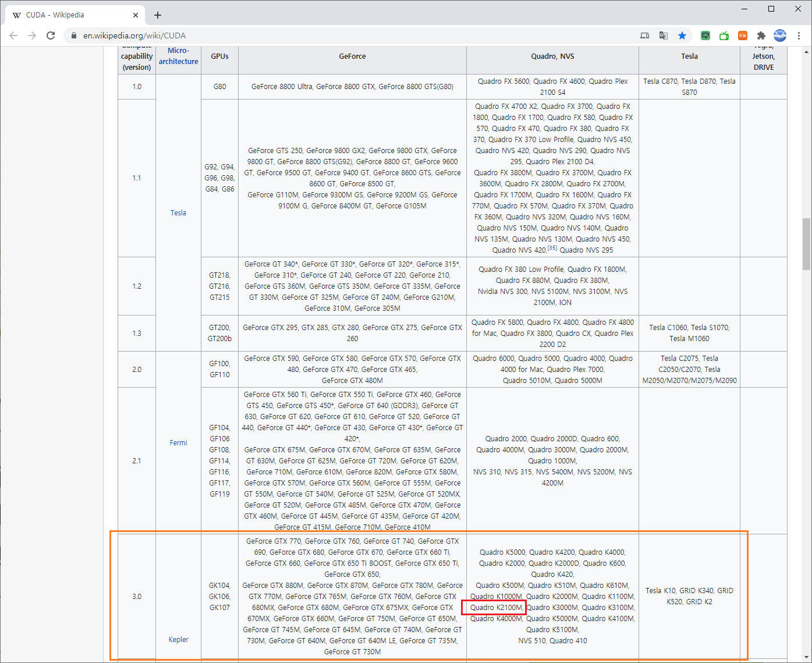View site security lock info
This screenshot has height=663, width=812.
pos(73,36)
